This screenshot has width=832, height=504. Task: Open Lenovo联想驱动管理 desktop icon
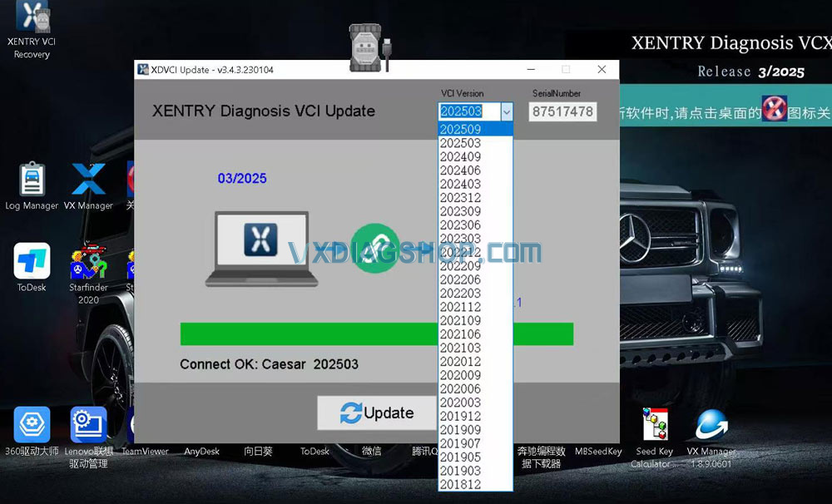click(89, 437)
